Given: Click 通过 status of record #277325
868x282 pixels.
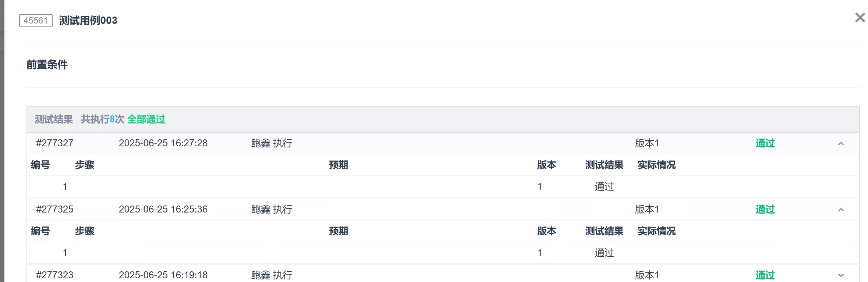Looking at the screenshot, I should click(x=765, y=209).
